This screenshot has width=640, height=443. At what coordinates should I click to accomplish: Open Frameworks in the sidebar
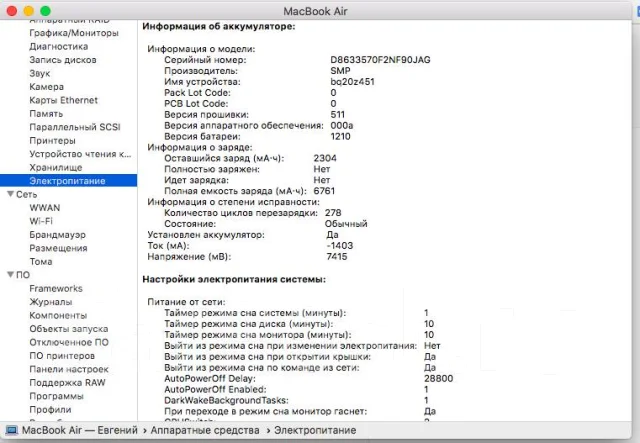(x=56, y=289)
